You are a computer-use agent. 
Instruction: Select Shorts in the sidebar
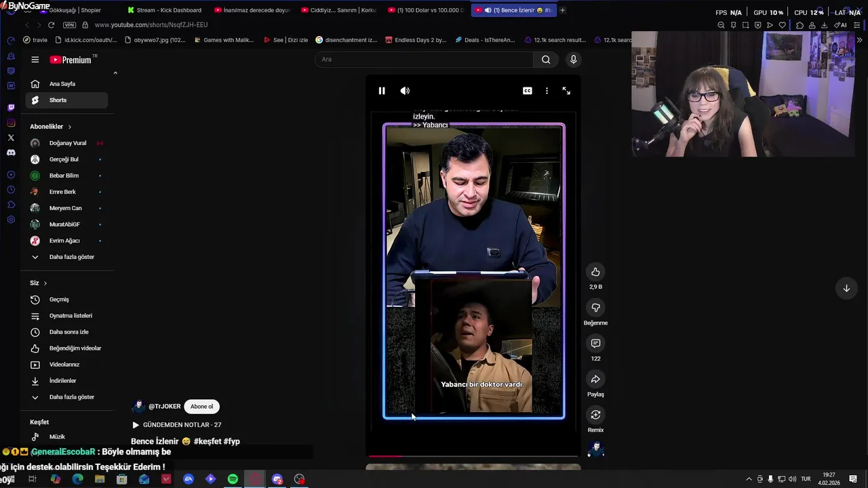pyautogui.click(x=66, y=100)
